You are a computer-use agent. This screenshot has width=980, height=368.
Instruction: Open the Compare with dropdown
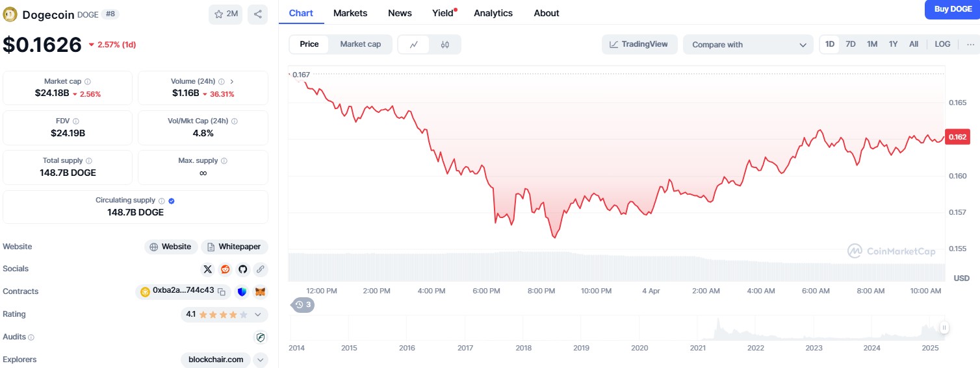point(747,45)
